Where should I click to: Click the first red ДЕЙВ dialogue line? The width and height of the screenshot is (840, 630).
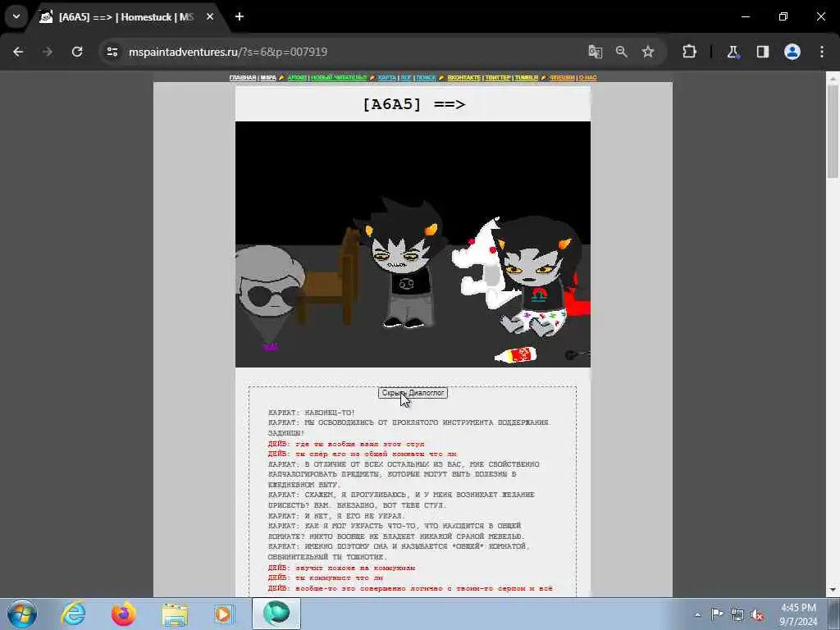[x=346, y=444]
